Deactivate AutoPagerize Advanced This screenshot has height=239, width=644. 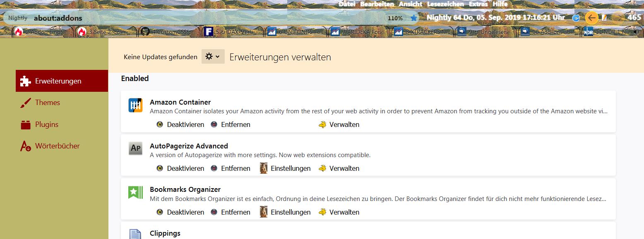pos(180,168)
